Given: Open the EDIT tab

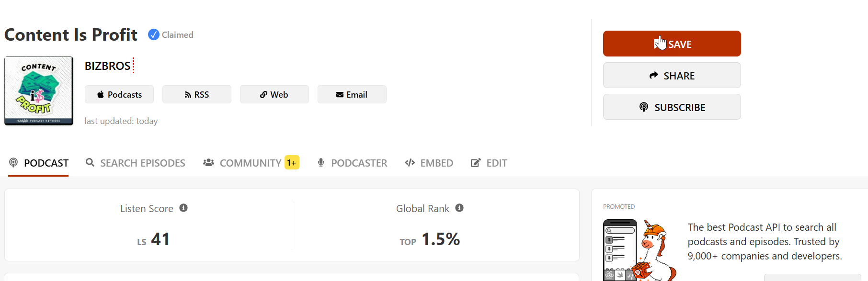Looking at the screenshot, I should click(x=489, y=163).
